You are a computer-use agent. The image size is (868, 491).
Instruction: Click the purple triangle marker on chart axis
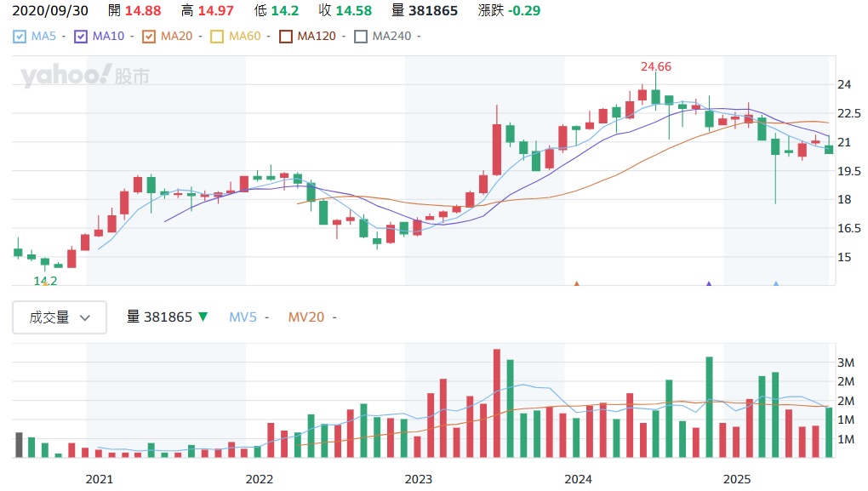coord(709,283)
